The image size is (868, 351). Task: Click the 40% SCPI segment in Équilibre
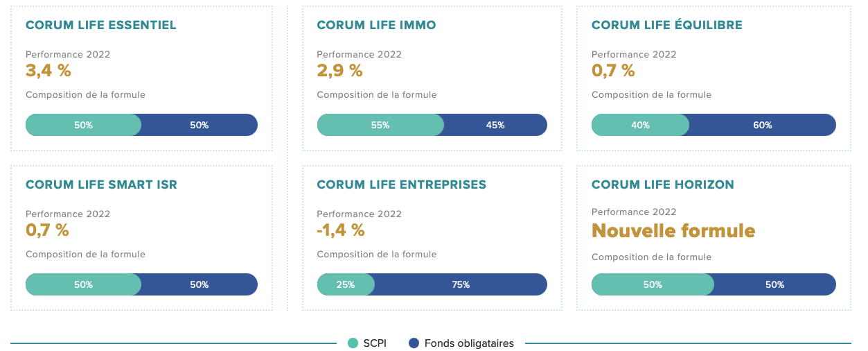(x=640, y=125)
